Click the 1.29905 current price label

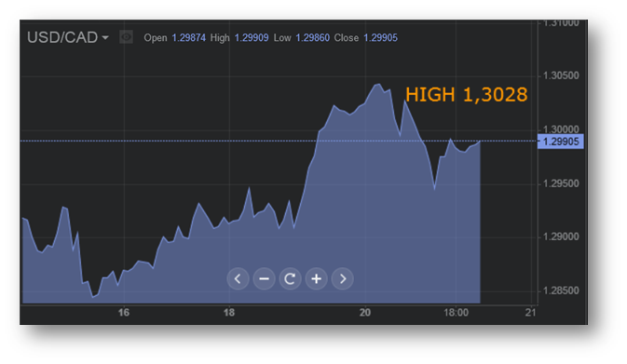pyautogui.click(x=560, y=142)
